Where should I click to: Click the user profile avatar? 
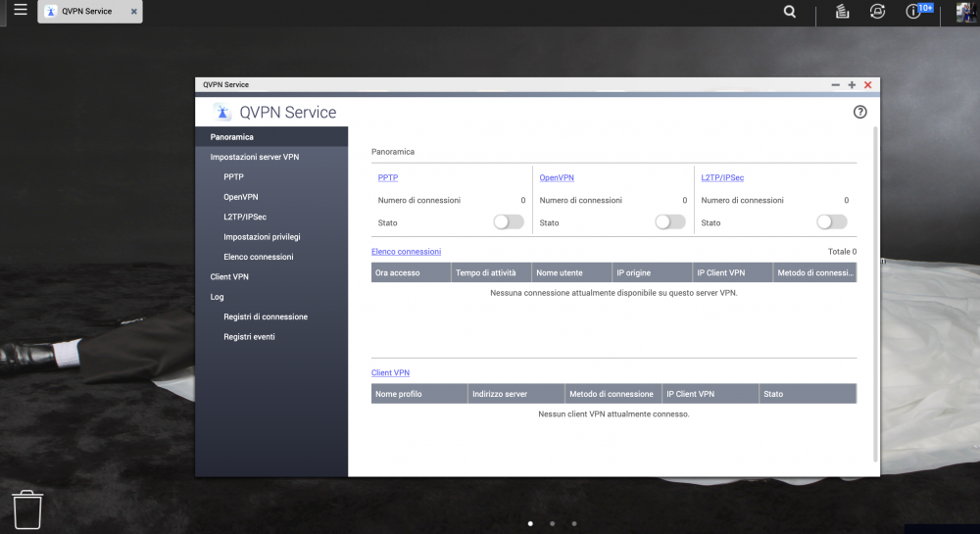[965, 12]
